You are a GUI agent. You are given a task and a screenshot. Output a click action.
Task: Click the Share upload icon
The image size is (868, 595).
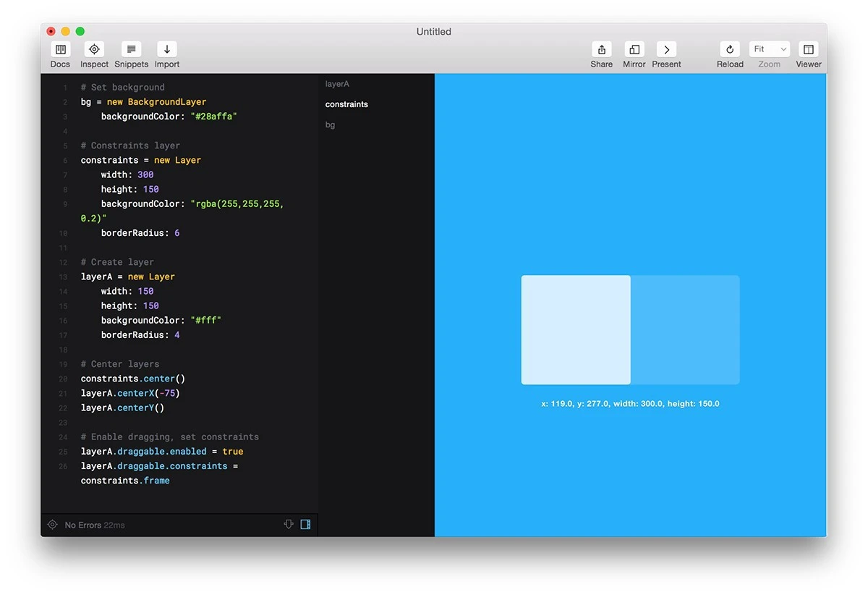click(602, 49)
